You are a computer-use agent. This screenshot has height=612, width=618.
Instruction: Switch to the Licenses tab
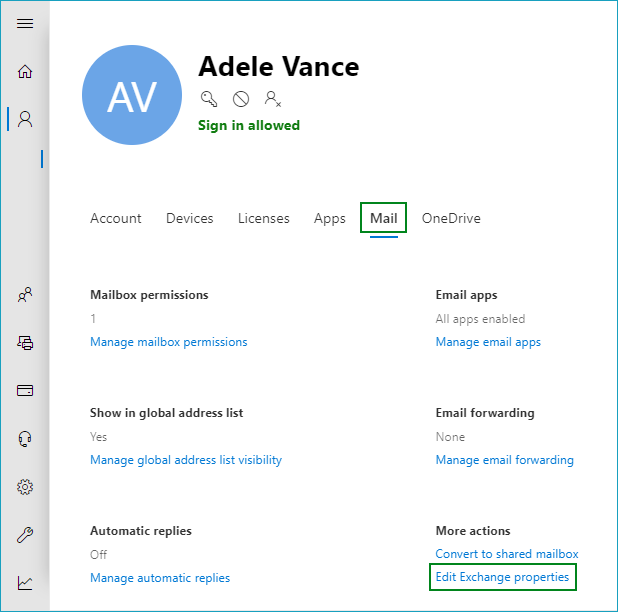264,218
